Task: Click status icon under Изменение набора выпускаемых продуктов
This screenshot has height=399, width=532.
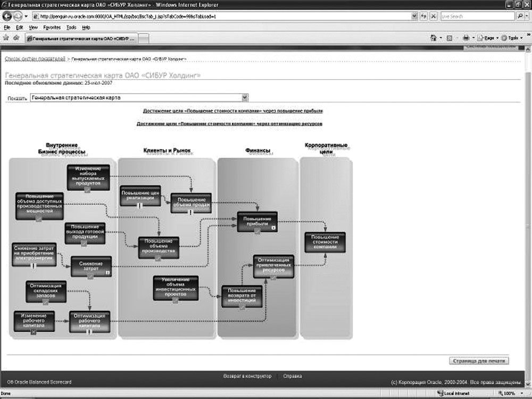Action: (87, 190)
